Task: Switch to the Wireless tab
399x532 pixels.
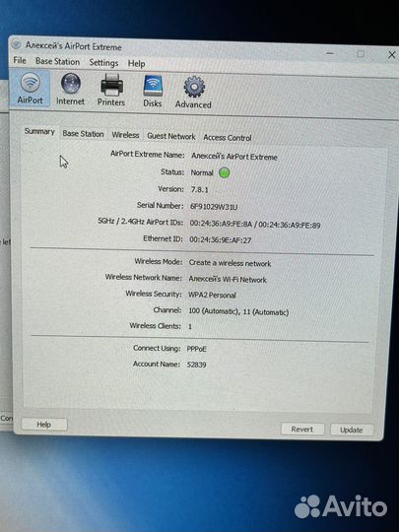Action: pos(125,135)
